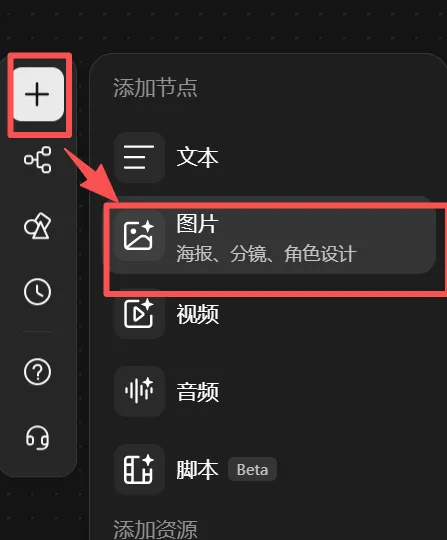Click the video play sparkle icon
This screenshot has height=540, width=447.
click(x=139, y=314)
